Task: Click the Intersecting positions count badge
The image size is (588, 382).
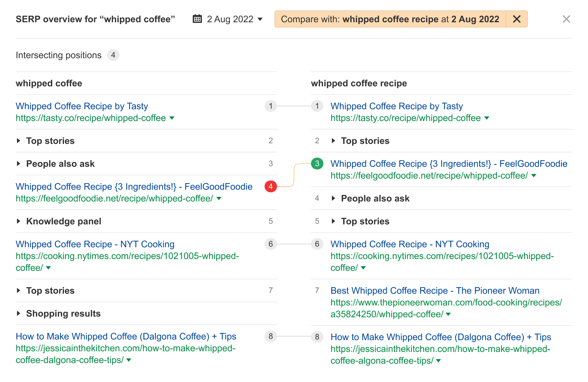Action: [113, 55]
